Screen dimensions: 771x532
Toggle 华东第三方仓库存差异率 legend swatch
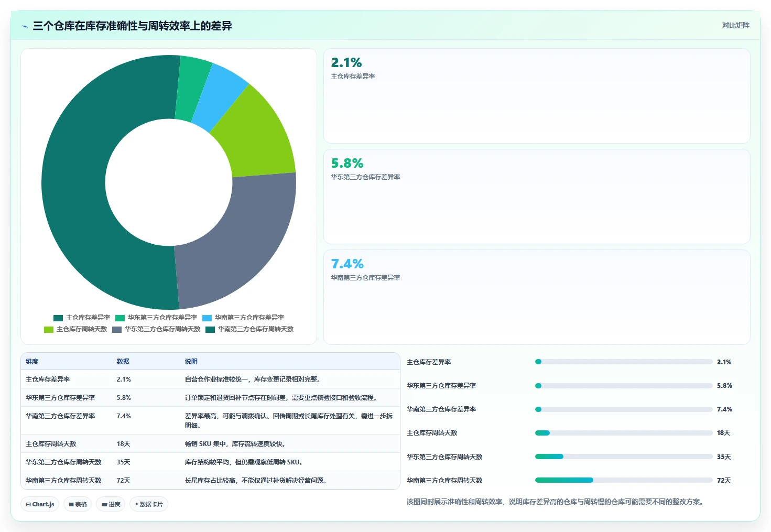tap(120, 318)
